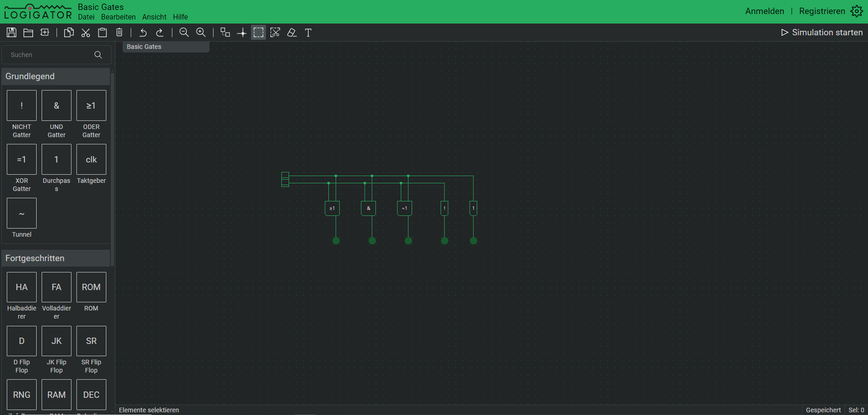Enable the wire drawing crosshair tool
Screen dimensions: 868x415
tap(242, 32)
